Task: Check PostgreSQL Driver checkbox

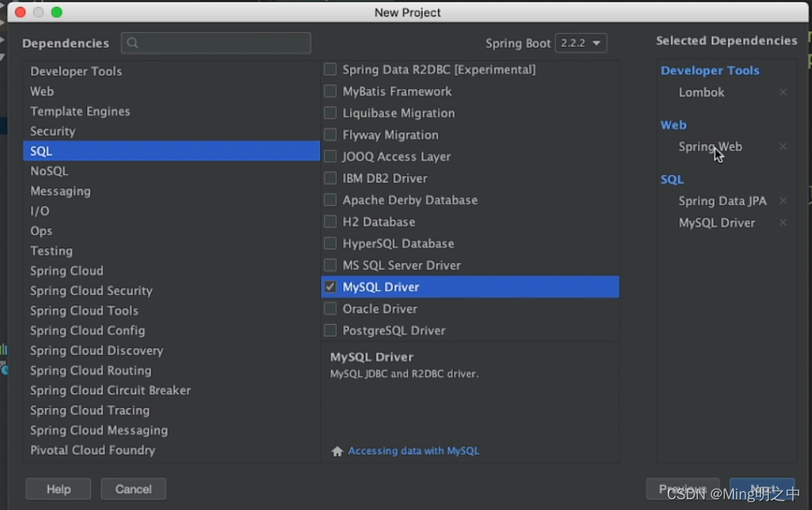Action: (x=330, y=331)
